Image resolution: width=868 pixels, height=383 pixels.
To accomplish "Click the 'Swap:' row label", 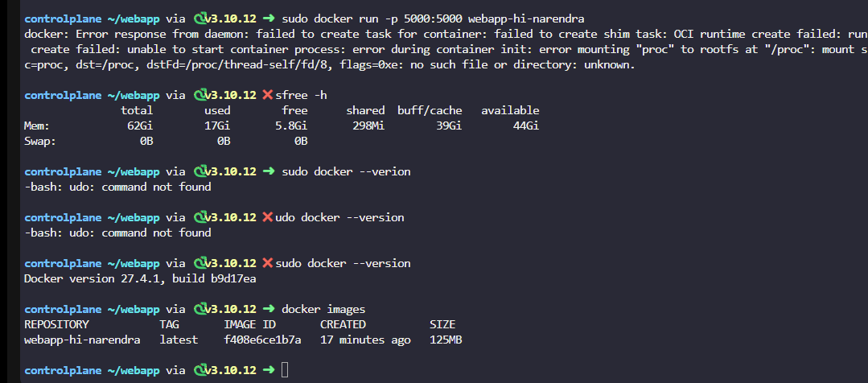I will click(x=40, y=141).
